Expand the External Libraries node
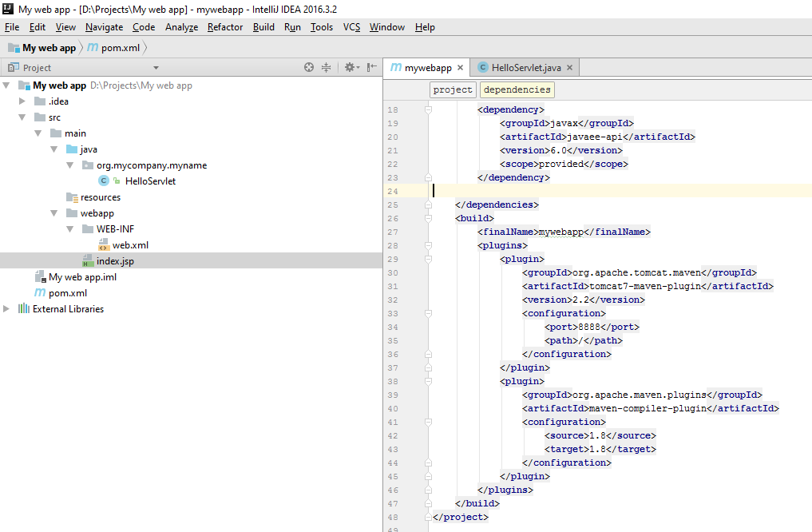 (6, 308)
